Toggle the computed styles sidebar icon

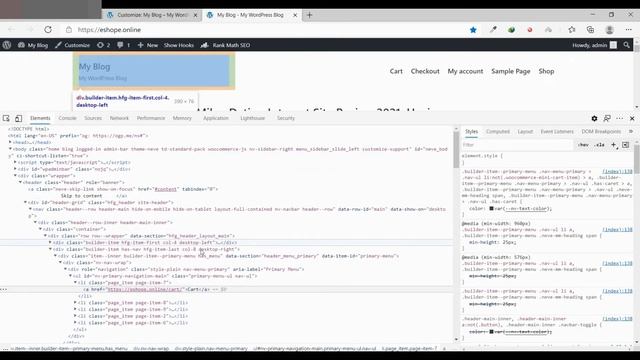pyautogui.click(x=626, y=145)
